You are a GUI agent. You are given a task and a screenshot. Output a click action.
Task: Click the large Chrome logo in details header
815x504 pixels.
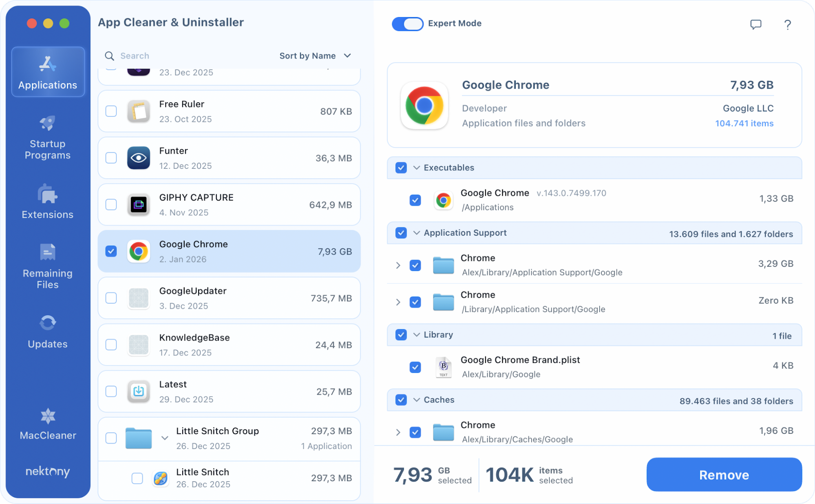[x=424, y=106]
